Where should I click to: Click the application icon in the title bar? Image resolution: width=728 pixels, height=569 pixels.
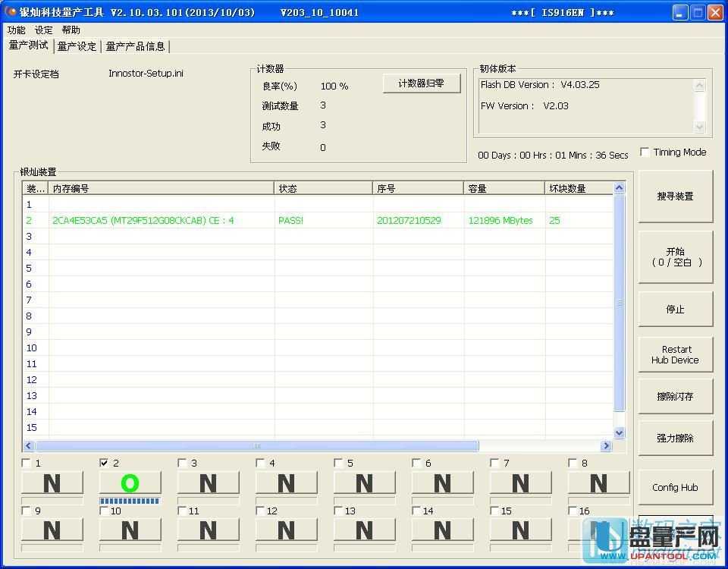pos(11,12)
